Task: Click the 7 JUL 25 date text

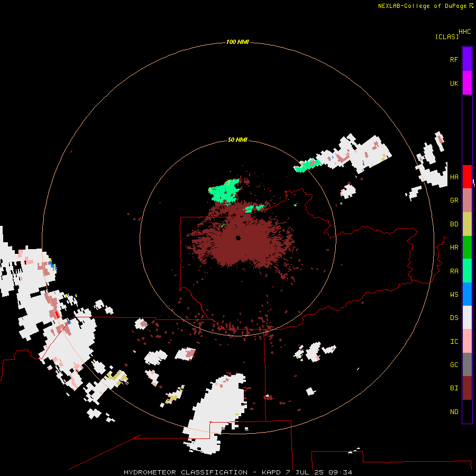Action: pyautogui.click(x=305, y=472)
